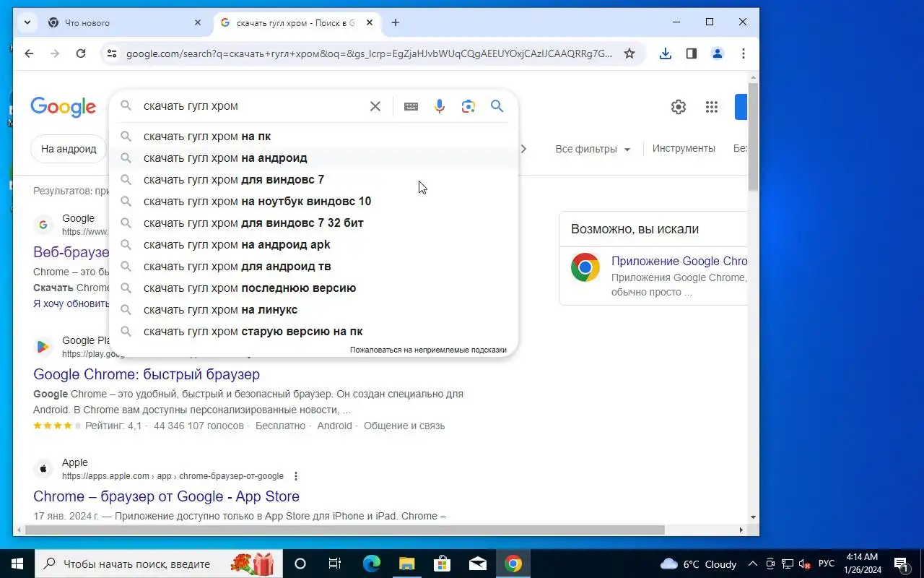Close the 'Что нового' tab
924x578 pixels.
point(198,22)
